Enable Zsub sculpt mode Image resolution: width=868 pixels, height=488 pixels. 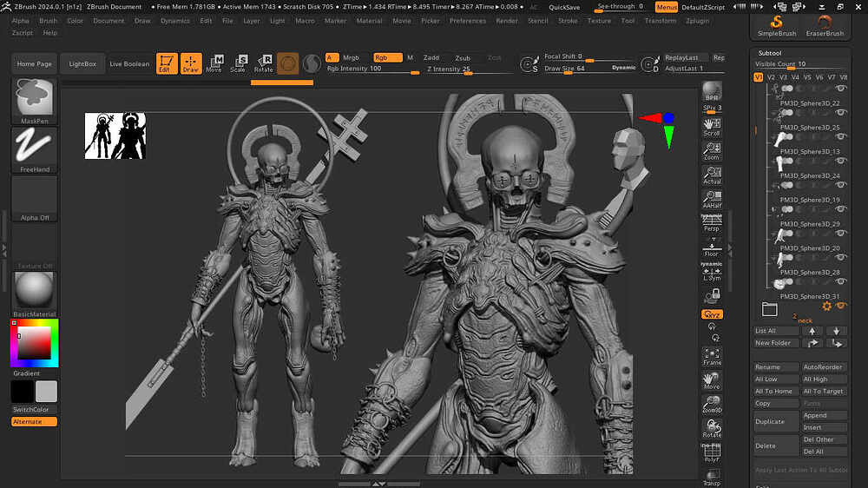tap(463, 57)
